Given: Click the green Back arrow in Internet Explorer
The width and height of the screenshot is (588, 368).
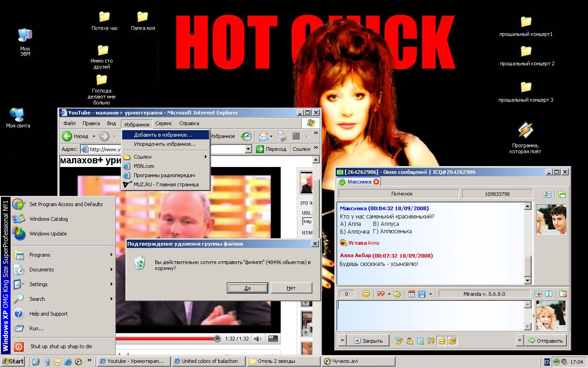Looking at the screenshot, I should coord(68,136).
